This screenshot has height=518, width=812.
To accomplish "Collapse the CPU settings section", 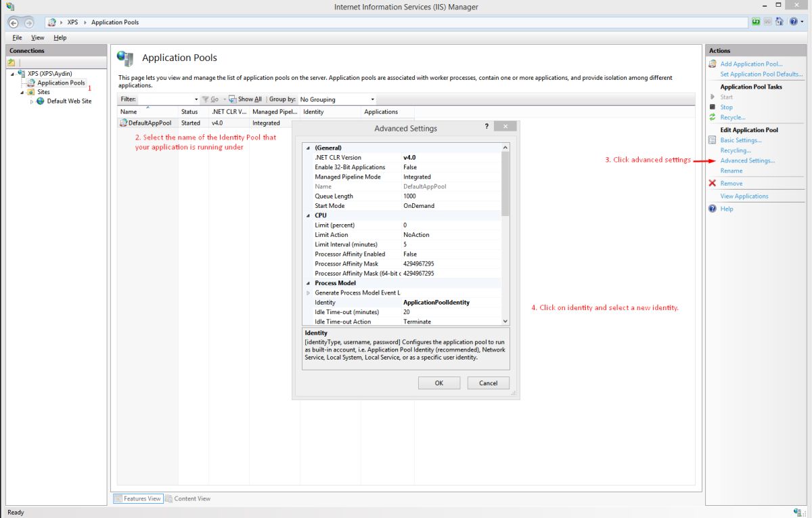I will (308, 215).
